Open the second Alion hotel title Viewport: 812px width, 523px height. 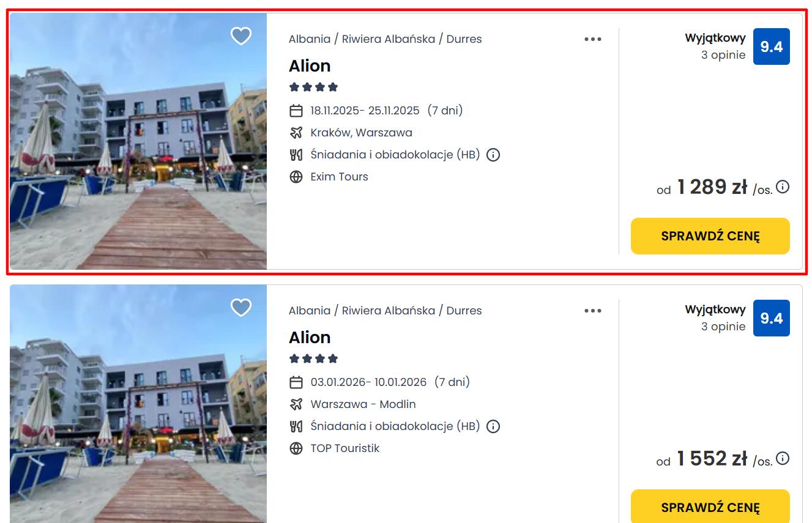(x=310, y=338)
